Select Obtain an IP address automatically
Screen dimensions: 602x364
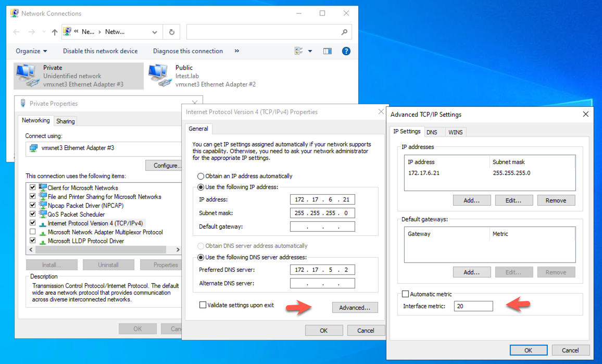[201, 176]
